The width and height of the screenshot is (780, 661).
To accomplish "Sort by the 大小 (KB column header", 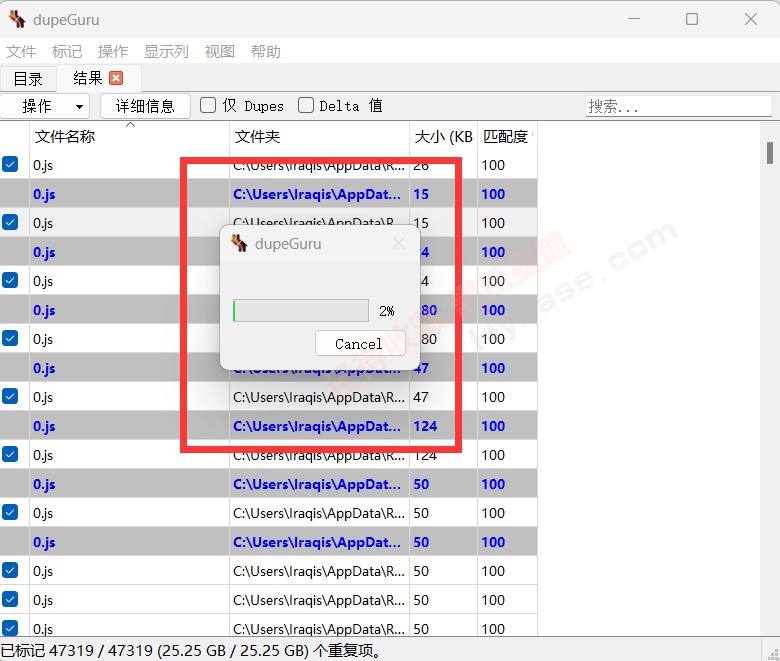I will (443, 136).
